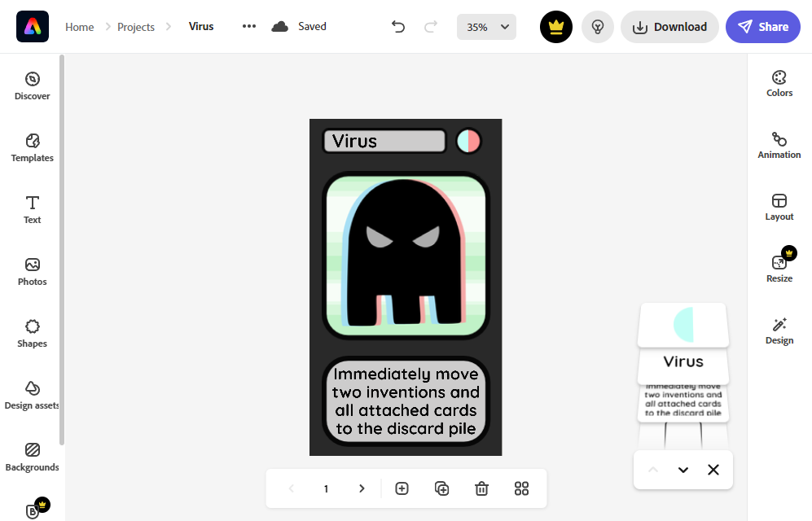Open the Shapes panel
Viewport: 812px width, 521px height.
click(x=32, y=334)
